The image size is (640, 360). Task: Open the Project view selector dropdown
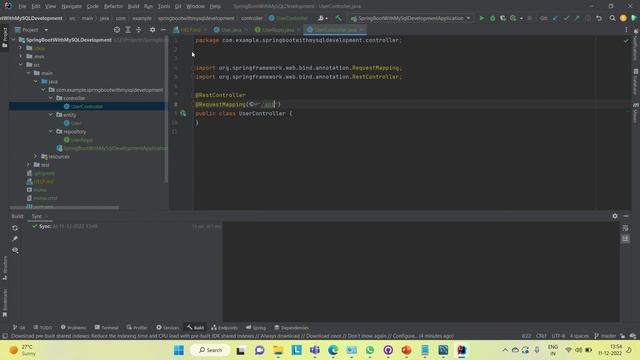coord(31,30)
